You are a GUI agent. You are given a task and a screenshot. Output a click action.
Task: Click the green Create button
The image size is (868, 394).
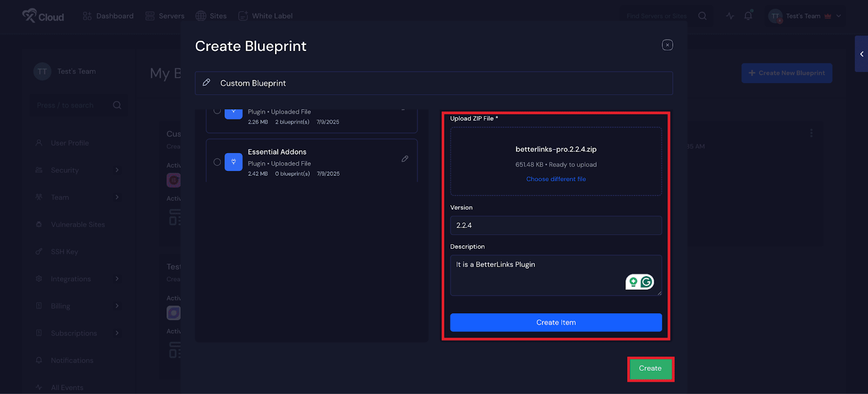click(x=650, y=368)
